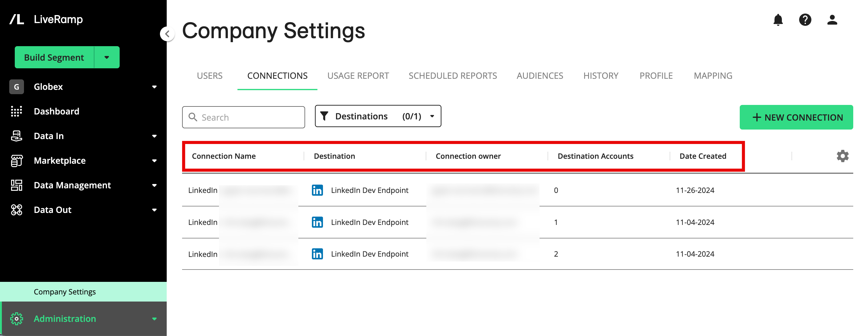Click the table settings gear icon

tap(842, 156)
